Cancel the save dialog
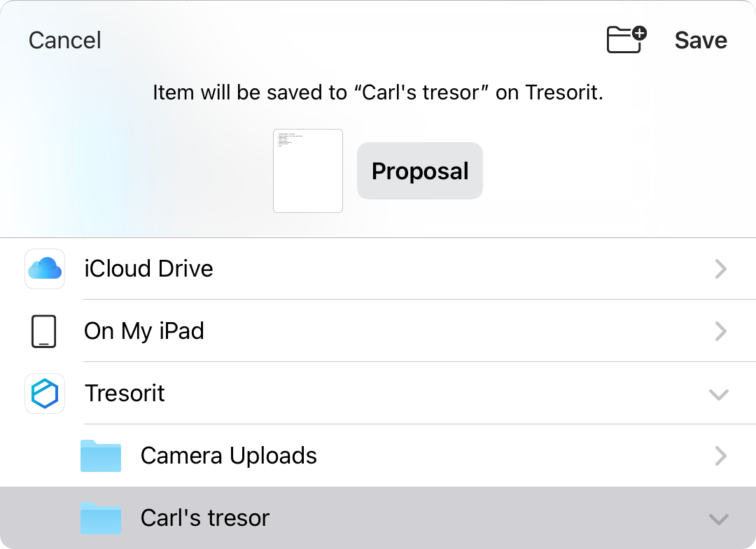The width and height of the screenshot is (756, 549). click(x=65, y=40)
